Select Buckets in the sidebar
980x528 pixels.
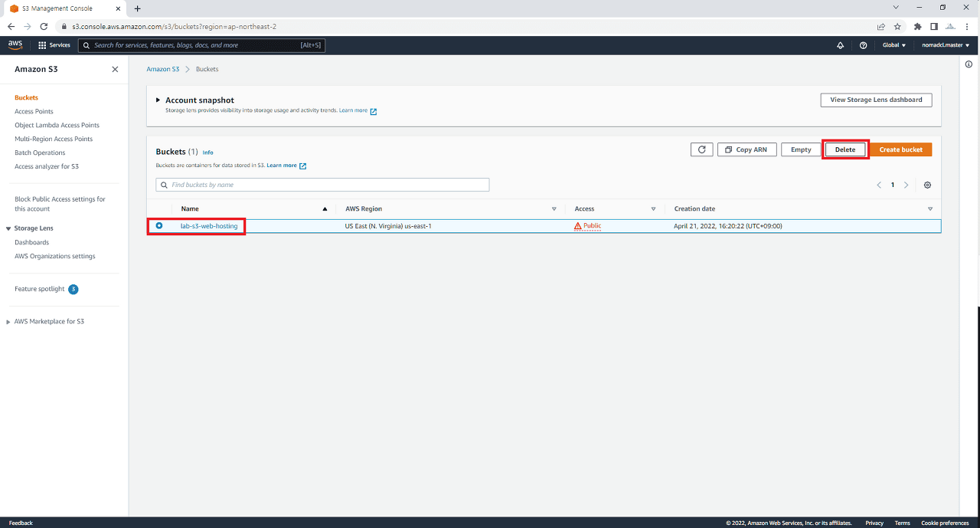click(x=26, y=97)
